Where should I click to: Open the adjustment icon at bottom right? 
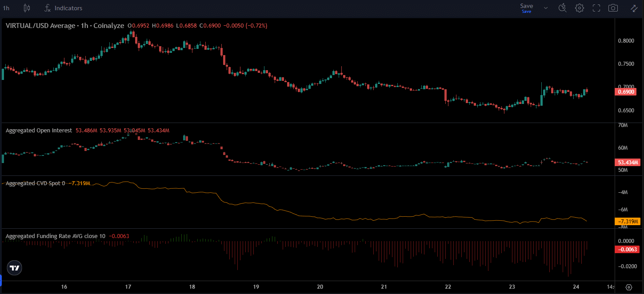[x=628, y=288]
